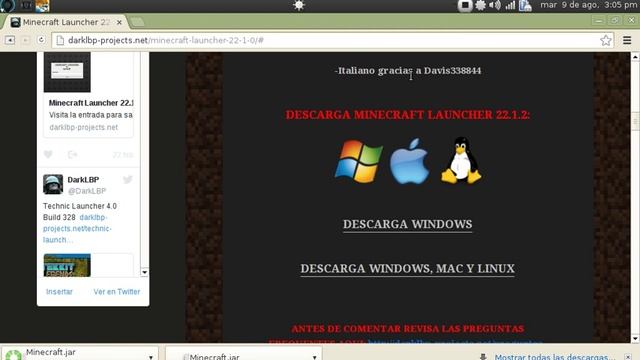Open the DESCARGA WINDOWS link
Image resolution: width=640 pixels, height=360 pixels.
[407, 224]
